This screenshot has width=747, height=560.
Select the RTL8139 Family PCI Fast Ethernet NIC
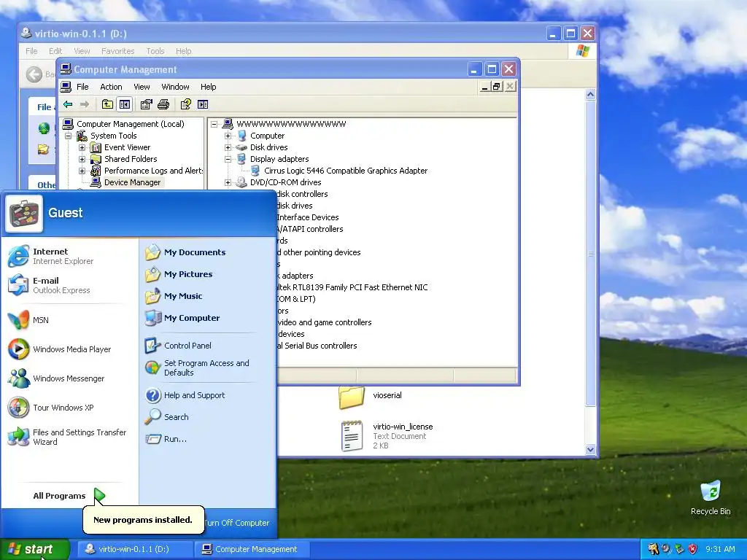click(352, 287)
